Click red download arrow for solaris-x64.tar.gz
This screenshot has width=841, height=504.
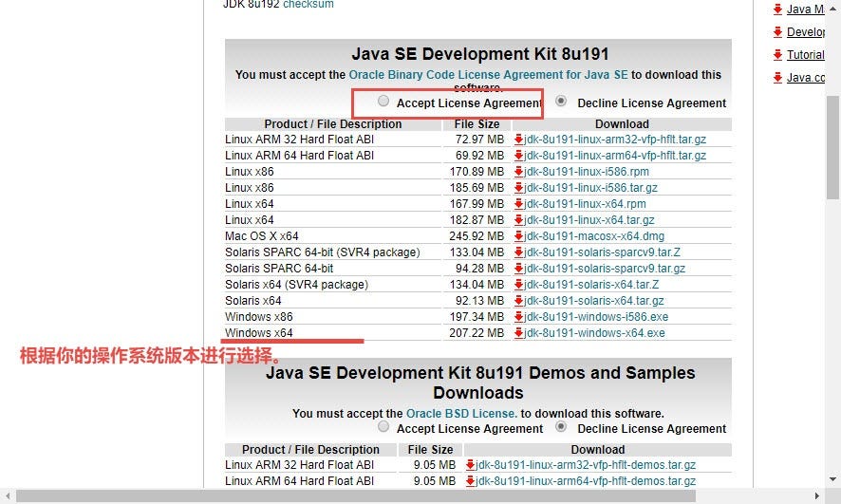(518, 300)
